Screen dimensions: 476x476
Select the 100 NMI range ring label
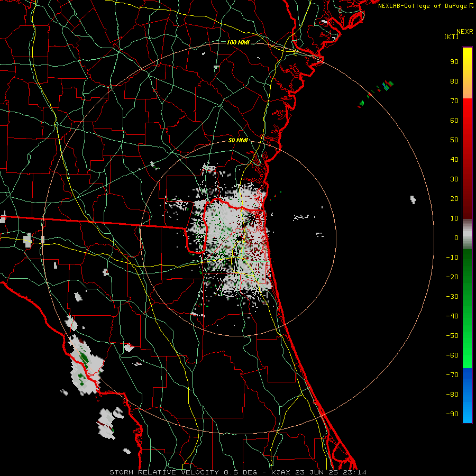238,42
